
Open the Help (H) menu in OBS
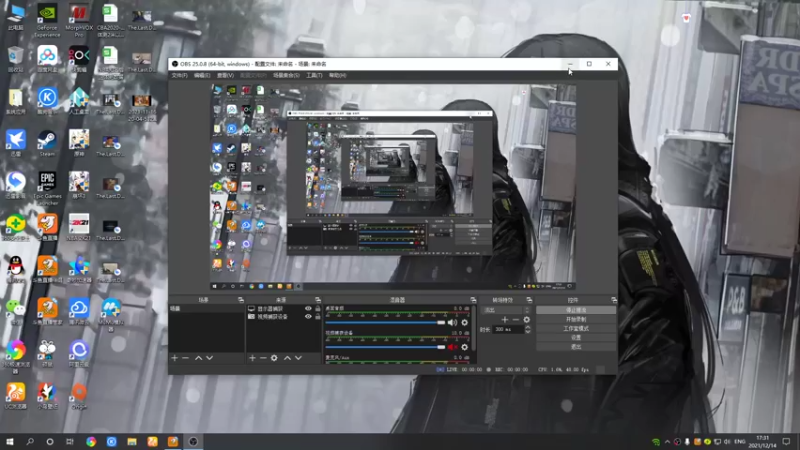click(337, 76)
